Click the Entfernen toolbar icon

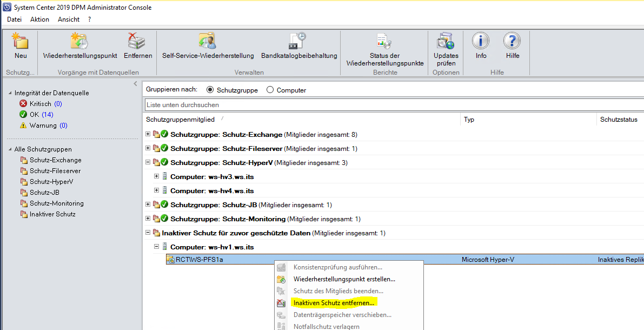coord(137,41)
